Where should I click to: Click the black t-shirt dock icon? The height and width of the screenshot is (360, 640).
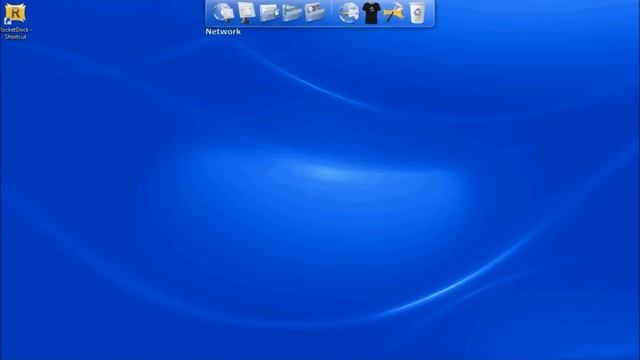coord(371,13)
